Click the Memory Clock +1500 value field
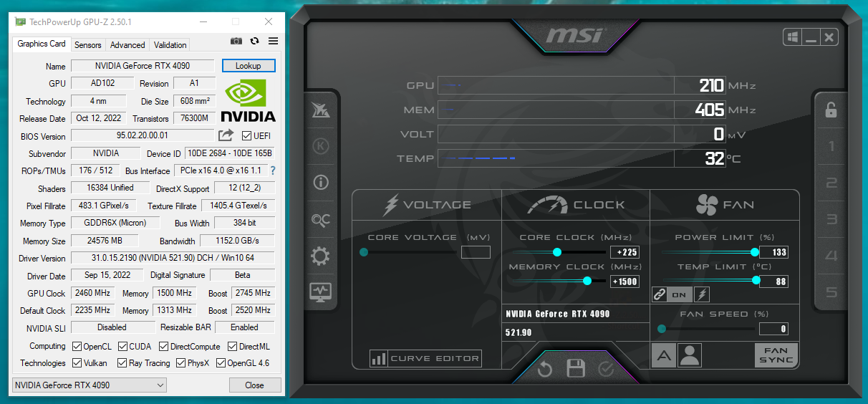868x404 pixels. click(624, 282)
